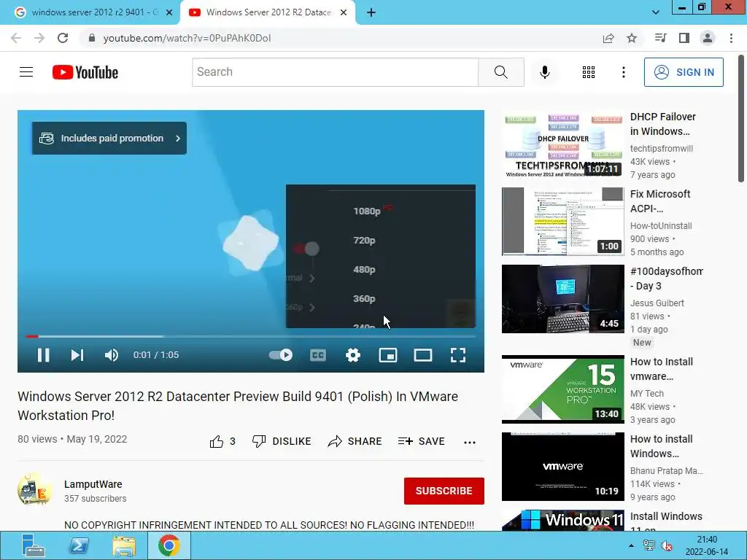Open YouTube settings three-dot menu
Viewport: 747px width, 560px height.
(x=623, y=72)
